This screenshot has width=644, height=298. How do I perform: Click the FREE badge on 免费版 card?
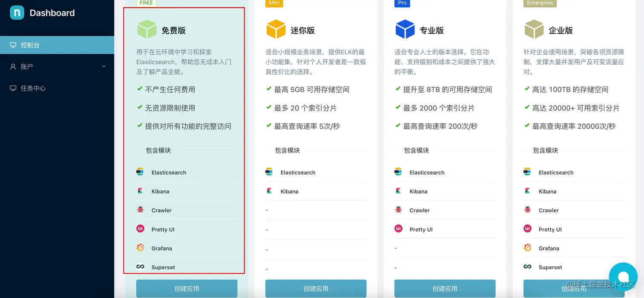click(146, 3)
